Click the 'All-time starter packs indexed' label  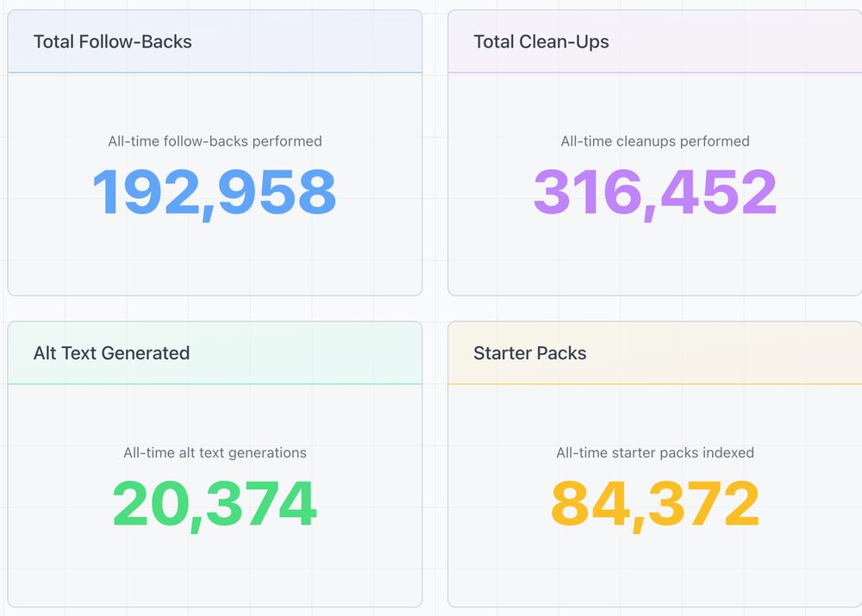click(x=654, y=452)
